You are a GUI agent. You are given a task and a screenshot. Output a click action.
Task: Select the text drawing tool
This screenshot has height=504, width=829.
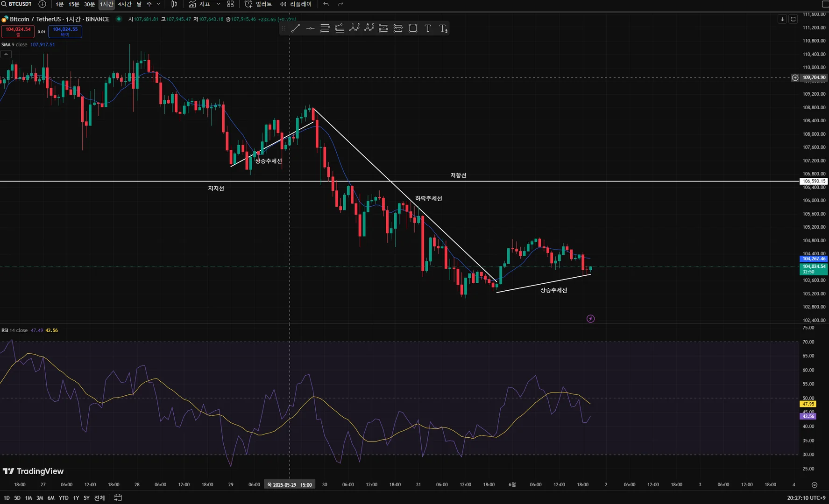[428, 28]
